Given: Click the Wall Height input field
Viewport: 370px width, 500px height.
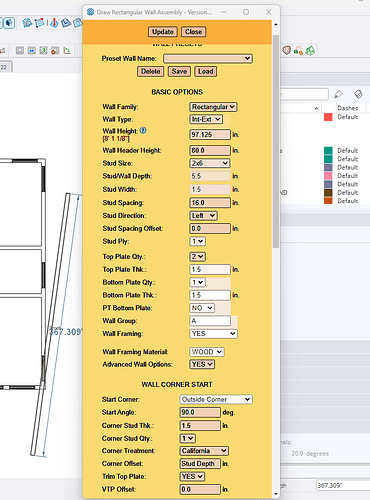Looking at the screenshot, I should [210, 135].
